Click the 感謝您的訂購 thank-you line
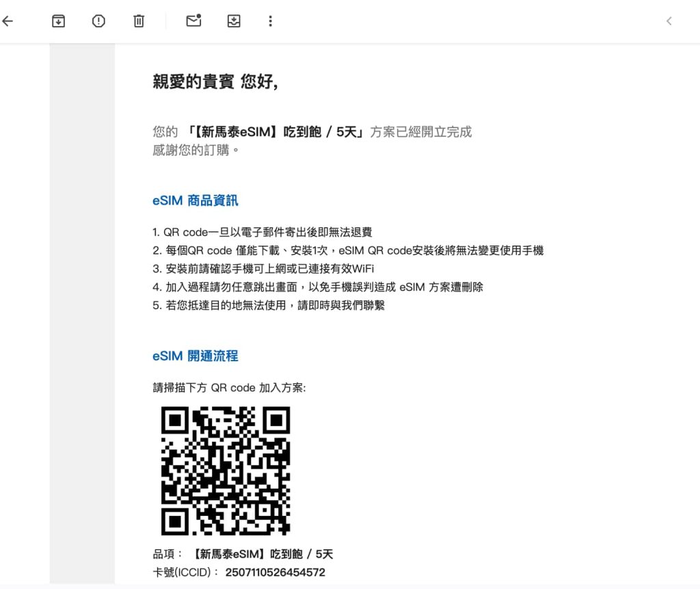 196,150
